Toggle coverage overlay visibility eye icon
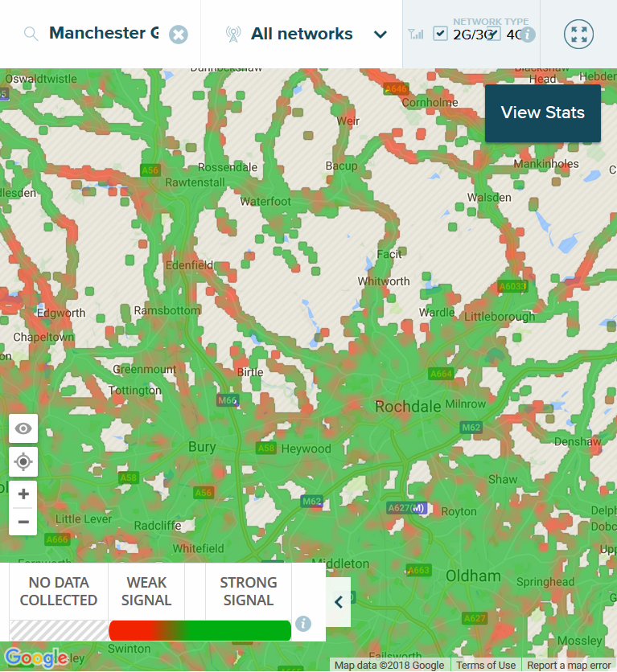The image size is (617, 672). pyautogui.click(x=23, y=428)
